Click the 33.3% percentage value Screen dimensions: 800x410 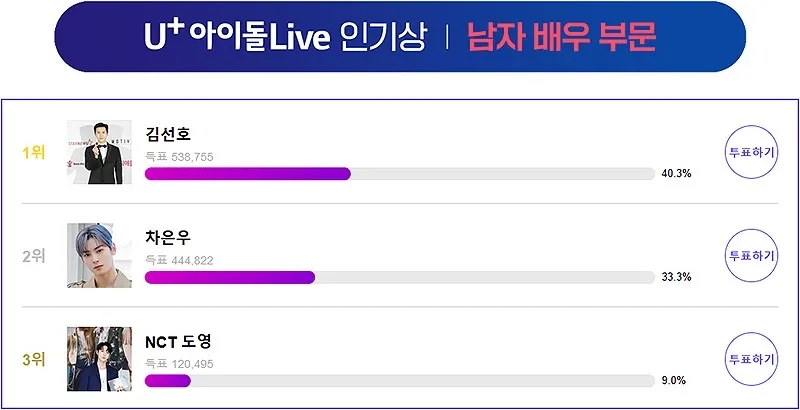677,277
